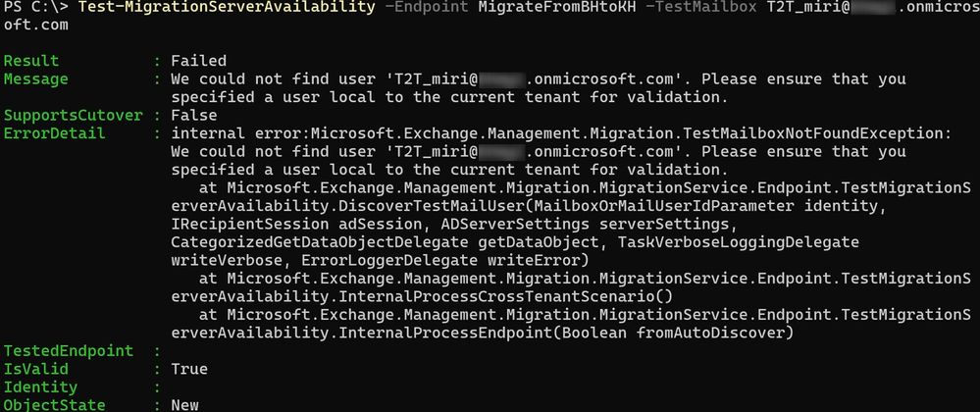Click the ObjectState property label
980x412 pixels.
[54, 404]
